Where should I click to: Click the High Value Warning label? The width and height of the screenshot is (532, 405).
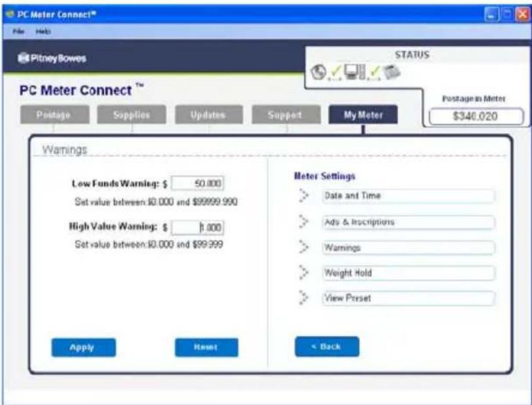(113, 227)
